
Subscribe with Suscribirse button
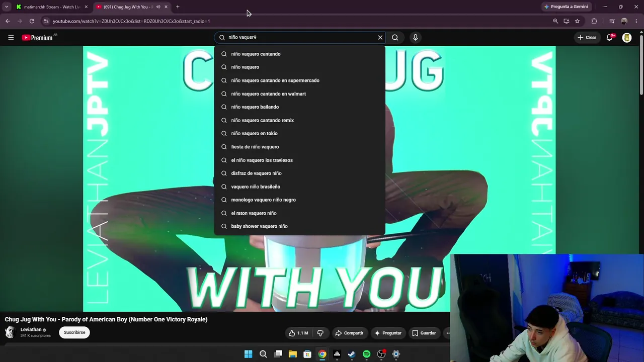coord(74,332)
